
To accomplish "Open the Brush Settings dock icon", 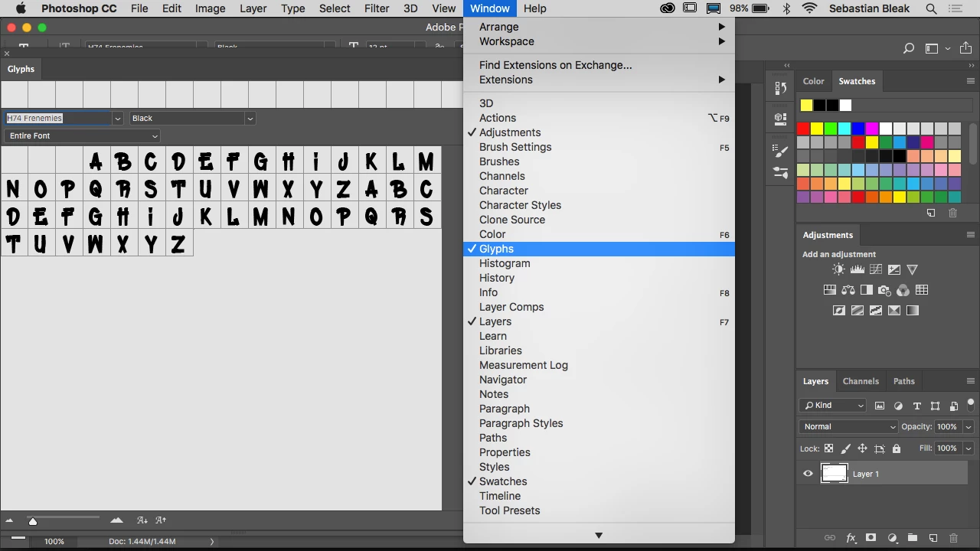I will tap(780, 151).
